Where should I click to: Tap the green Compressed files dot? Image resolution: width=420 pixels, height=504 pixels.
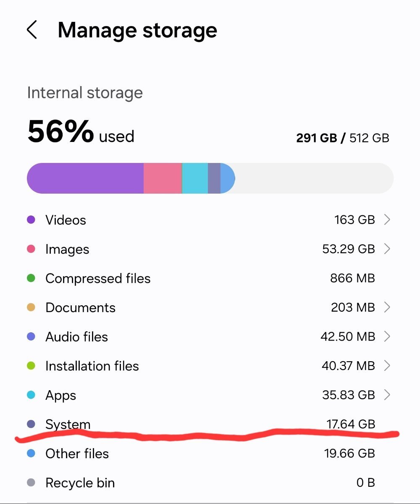click(x=31, y=278)
